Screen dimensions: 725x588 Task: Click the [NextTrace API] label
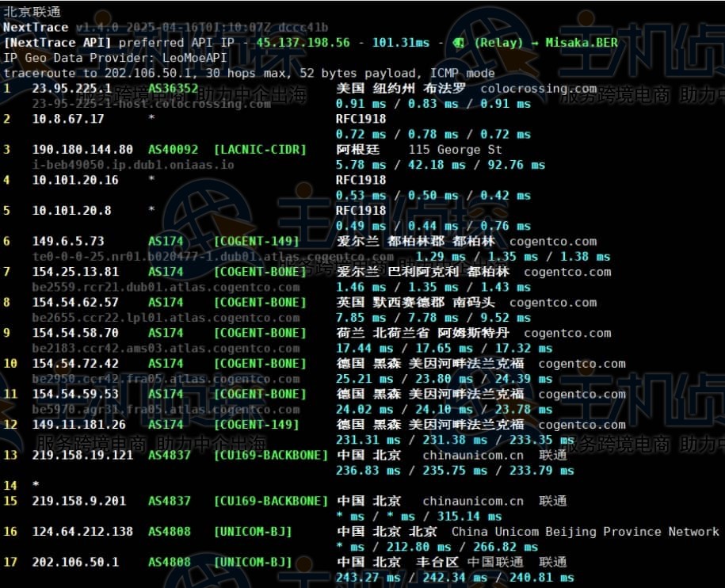[x=57, y=43]
